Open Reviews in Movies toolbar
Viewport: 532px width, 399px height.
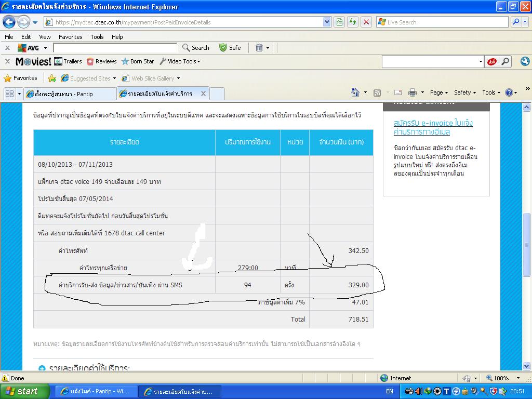(102, 61)
